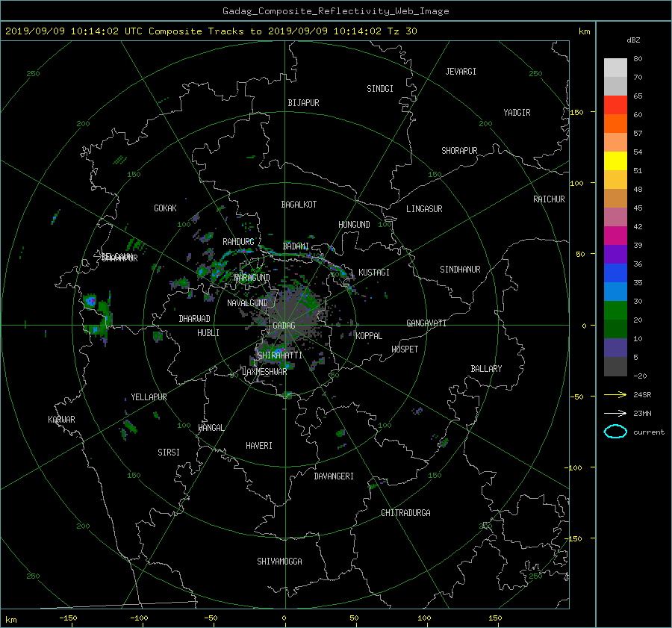This screenshot has height=628, width=672.
Task: Click the BALLARY city label
Action: pos(486,369)
